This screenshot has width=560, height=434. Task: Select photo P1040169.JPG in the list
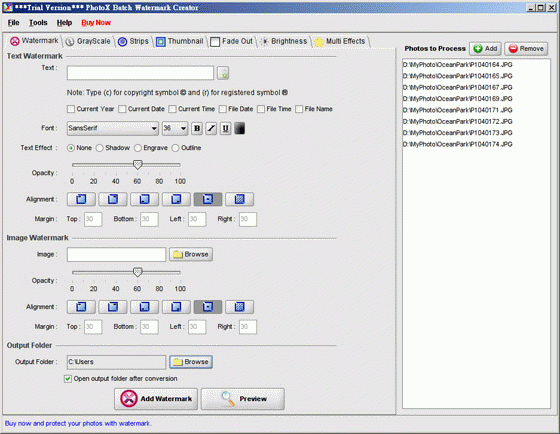pyautogui.click(x=458, y=99)
